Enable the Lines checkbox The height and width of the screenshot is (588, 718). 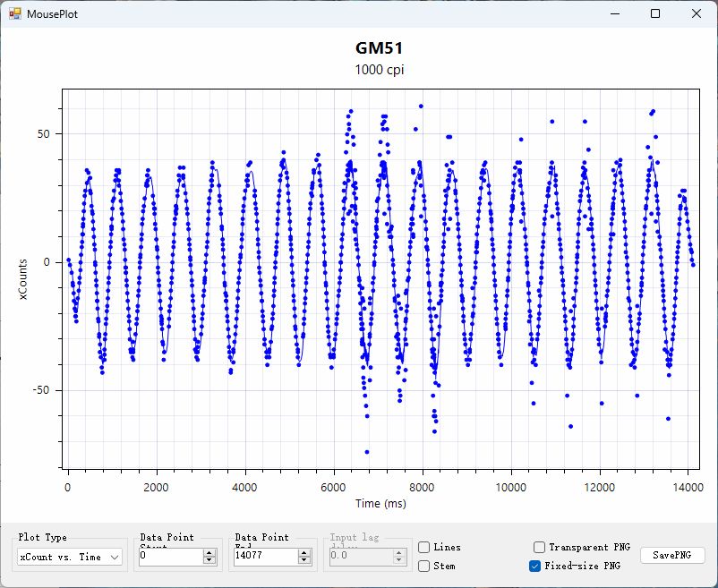click(424, 547)
